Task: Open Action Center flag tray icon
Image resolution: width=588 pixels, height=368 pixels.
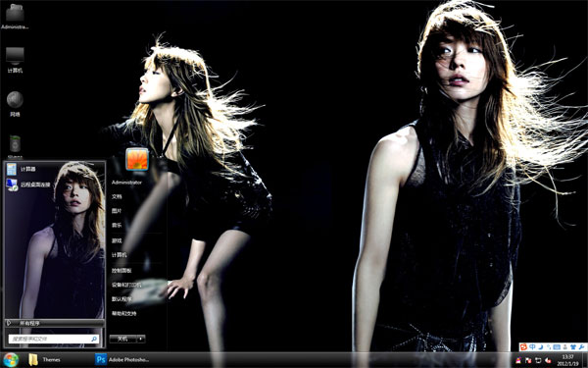Action: point(528,360)
